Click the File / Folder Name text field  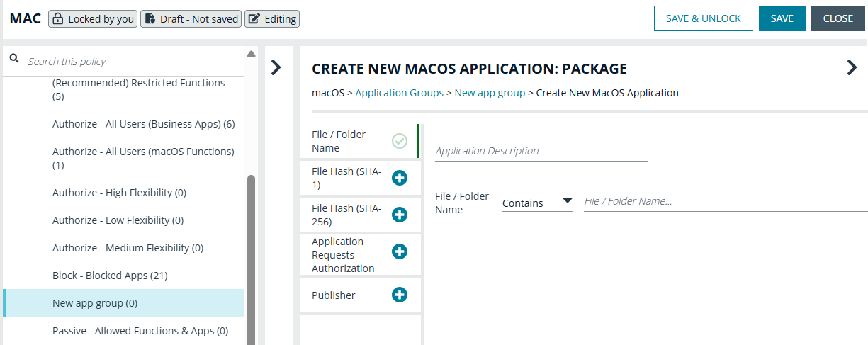726,202
